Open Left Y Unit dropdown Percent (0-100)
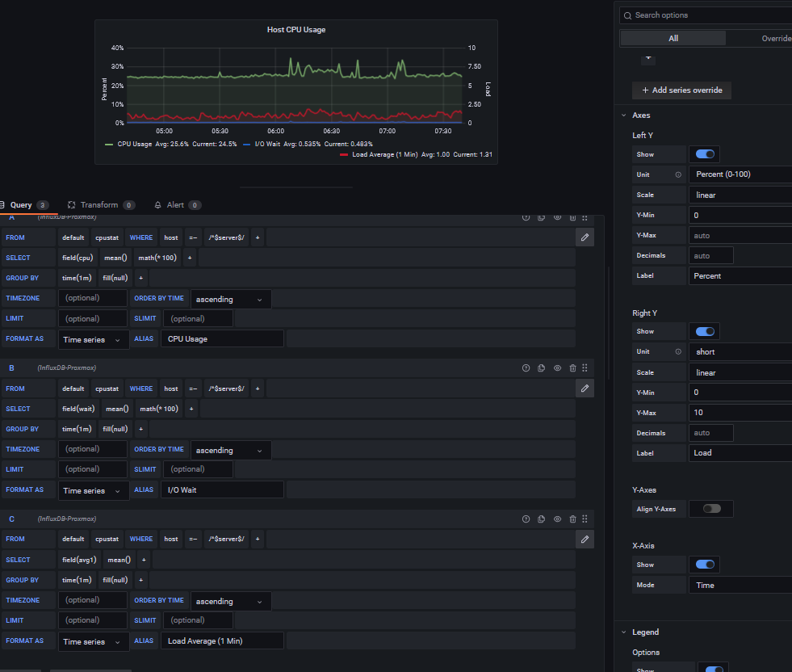The width and height of the screenshot is (792, 672). (740, 174)
